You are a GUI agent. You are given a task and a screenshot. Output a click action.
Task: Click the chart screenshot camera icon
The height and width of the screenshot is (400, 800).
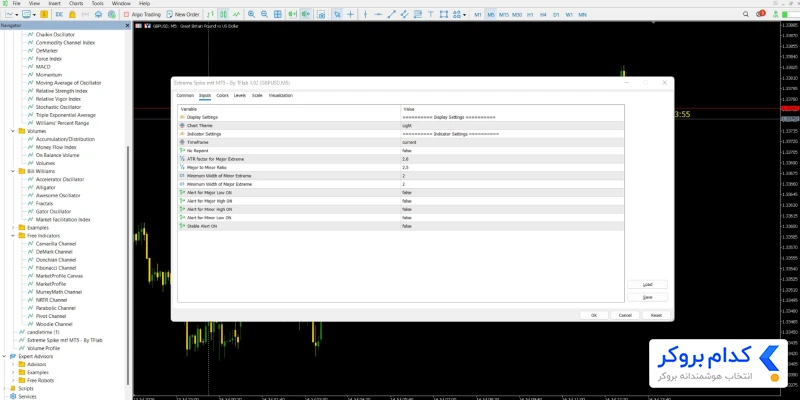pos(321,14)
